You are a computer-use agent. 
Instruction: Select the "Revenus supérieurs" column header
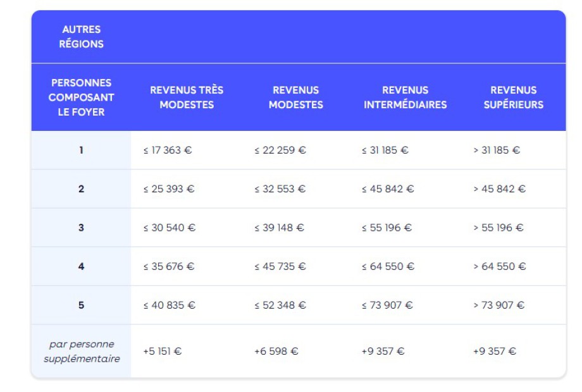513,97
